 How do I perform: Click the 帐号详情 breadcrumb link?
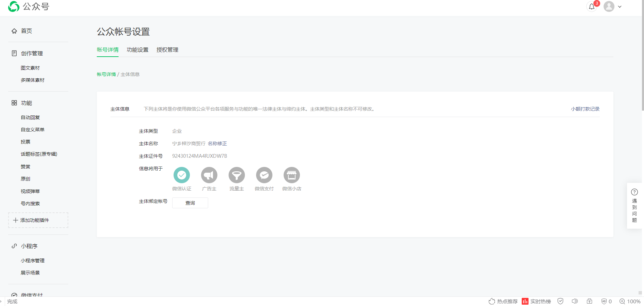pyautogui.click(x=106, y=74)
